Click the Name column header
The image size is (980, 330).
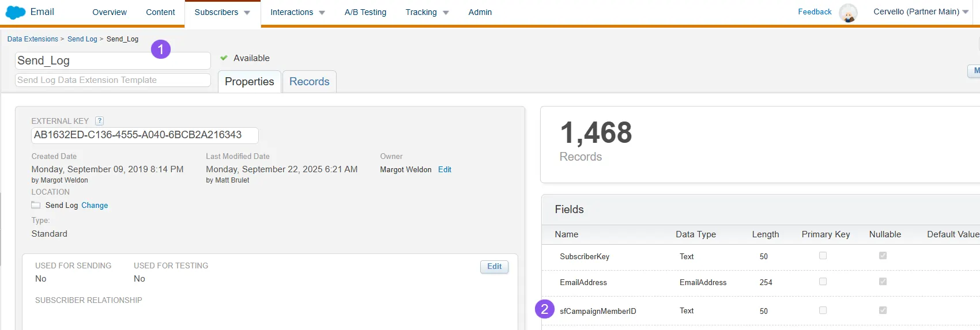point(567,234)
